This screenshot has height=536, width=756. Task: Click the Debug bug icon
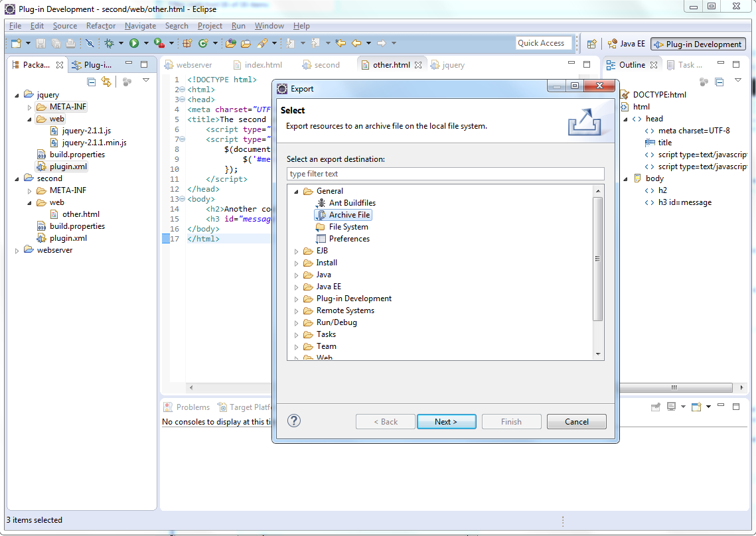[x=110, y=43]
